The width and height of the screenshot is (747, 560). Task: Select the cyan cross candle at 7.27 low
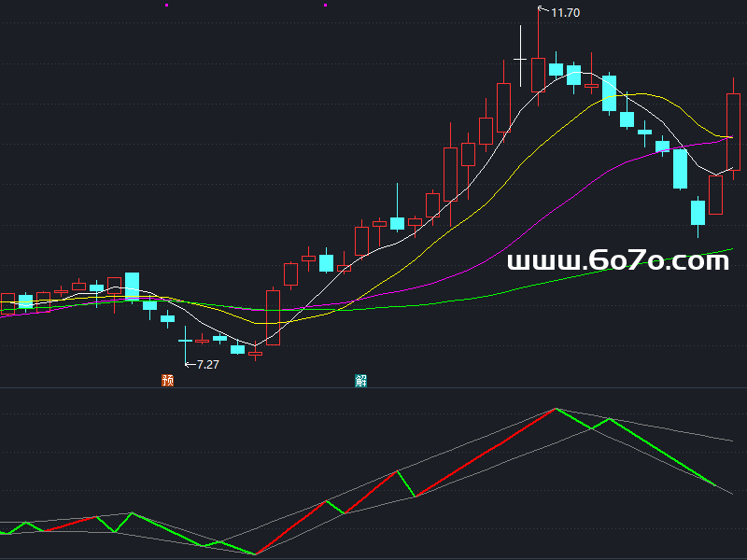coord(185,342)
